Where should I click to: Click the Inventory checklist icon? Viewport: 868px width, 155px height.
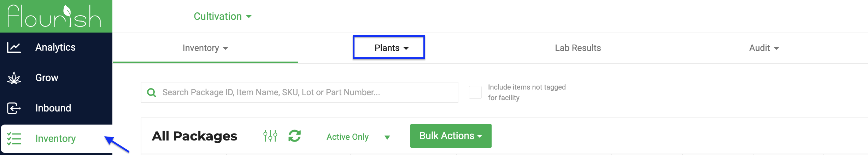pos(14,139)
